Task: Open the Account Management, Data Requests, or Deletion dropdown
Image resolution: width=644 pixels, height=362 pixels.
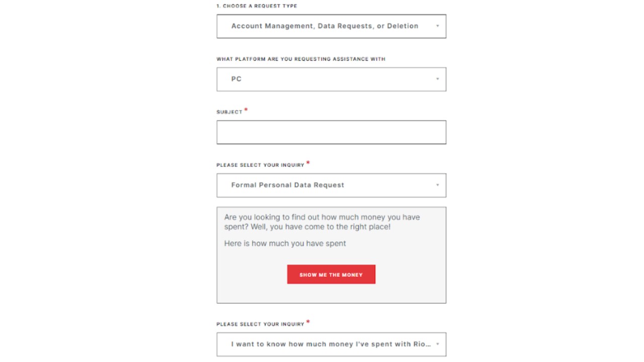Action: point(325,26)
